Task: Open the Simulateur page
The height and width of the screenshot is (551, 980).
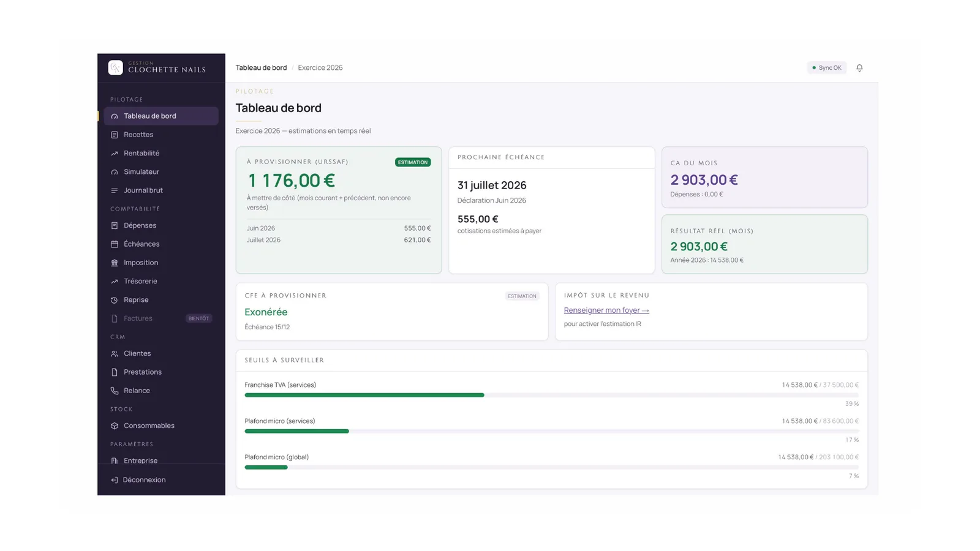Action: coord(161,171)
